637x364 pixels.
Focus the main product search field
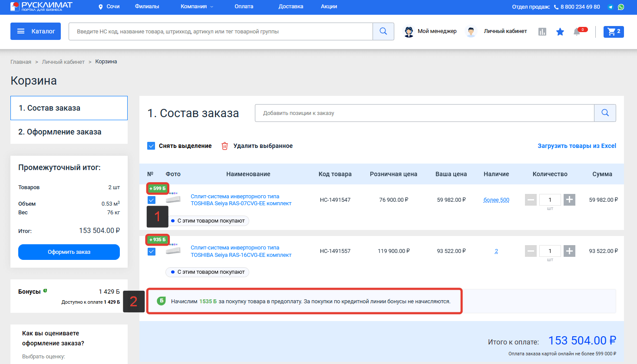click(x=221, y=31)
